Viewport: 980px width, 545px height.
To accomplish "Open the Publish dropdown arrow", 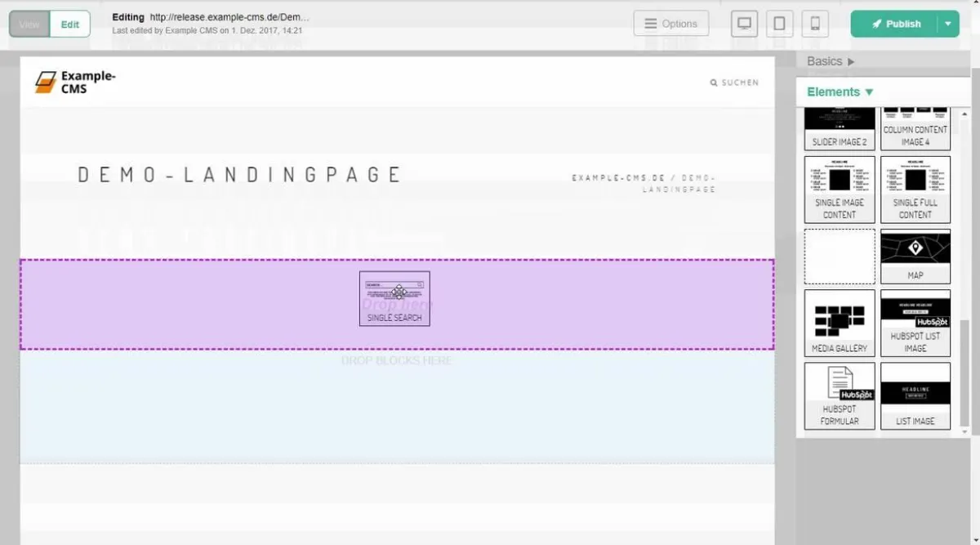I will point(947,24).
